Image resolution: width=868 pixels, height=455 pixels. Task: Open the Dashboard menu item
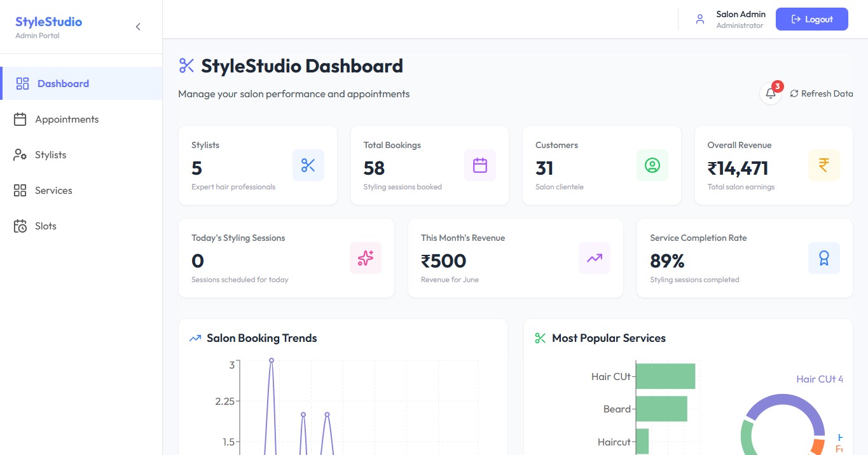click(81, 83)
